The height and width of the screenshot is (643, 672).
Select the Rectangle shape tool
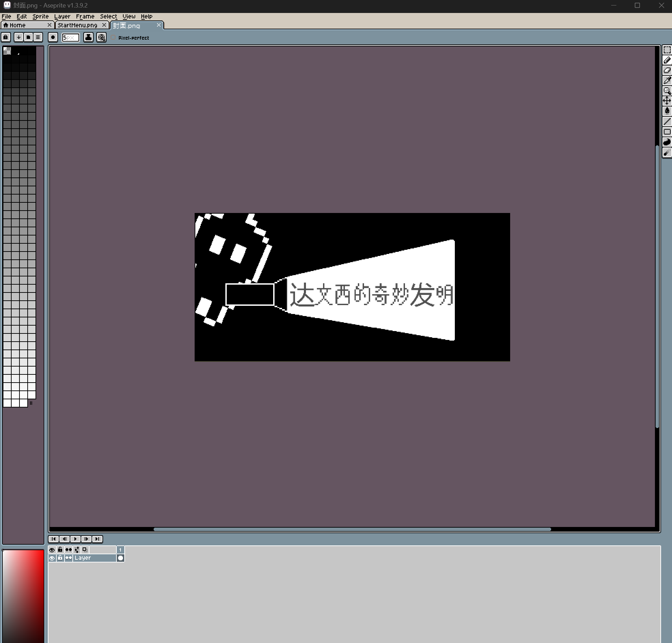(x=667, y=132)
